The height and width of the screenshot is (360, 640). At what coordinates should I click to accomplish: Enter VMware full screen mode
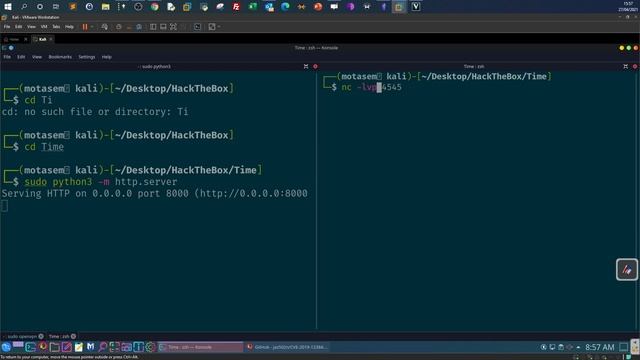pos(173,27)
